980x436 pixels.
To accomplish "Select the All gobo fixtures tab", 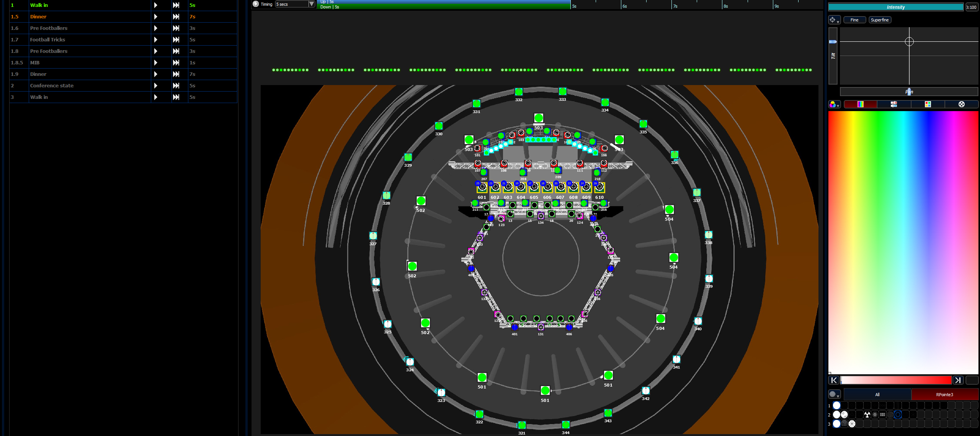I will pos(877,394).
